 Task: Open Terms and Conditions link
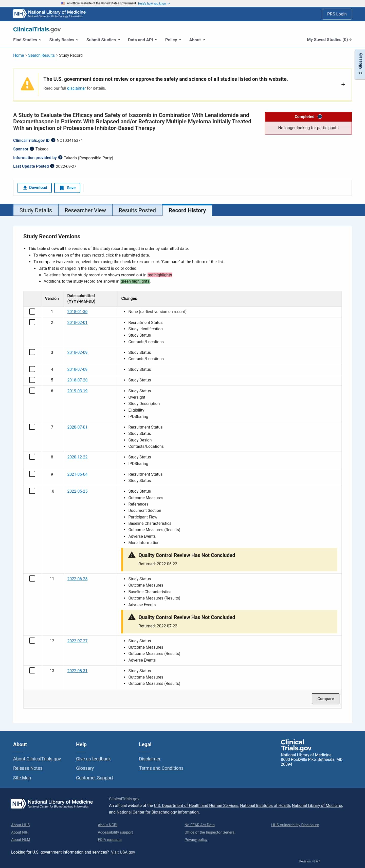(x=161, y=768)
